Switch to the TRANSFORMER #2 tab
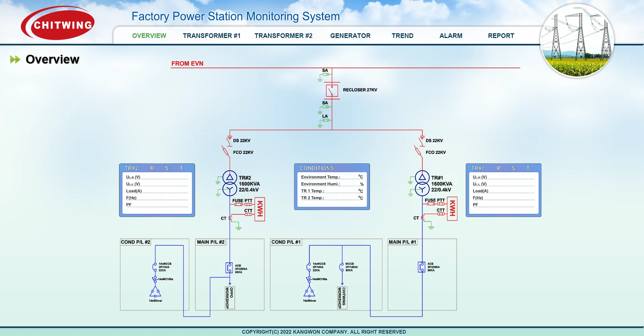644x336 pixels. [x=283, y=36]
